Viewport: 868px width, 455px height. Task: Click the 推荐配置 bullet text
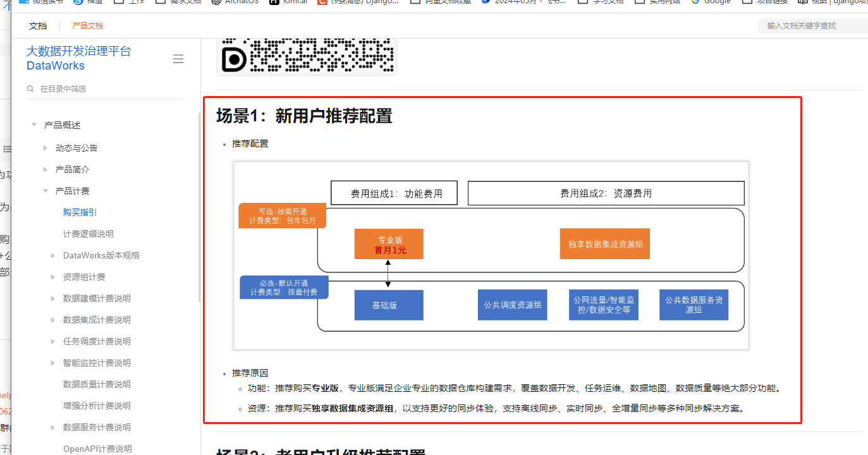[x=250, y=143]
